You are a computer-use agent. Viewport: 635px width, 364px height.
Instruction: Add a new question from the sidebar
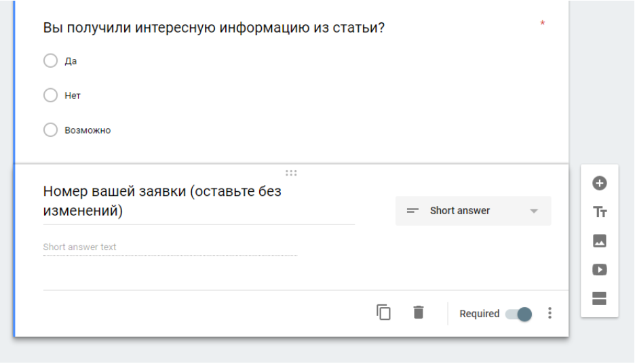click(x=599, y=183)
